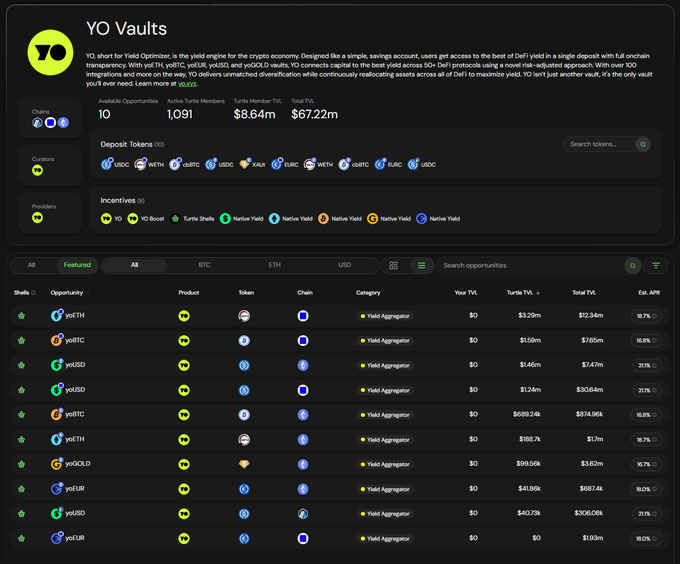Screen dimensions: 680x564
Task: Switch to grid view layout
Action: pyautogui.click(x=393, y=265)
